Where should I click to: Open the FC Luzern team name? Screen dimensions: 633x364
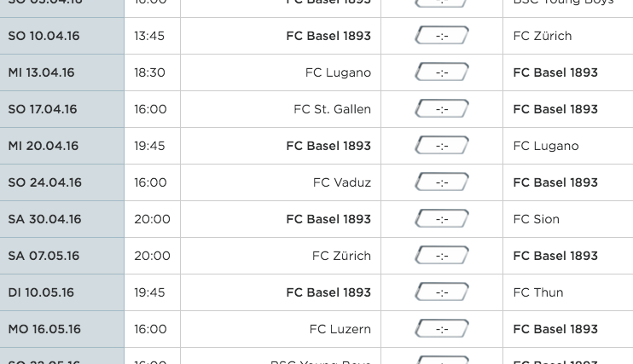(340, 329)
